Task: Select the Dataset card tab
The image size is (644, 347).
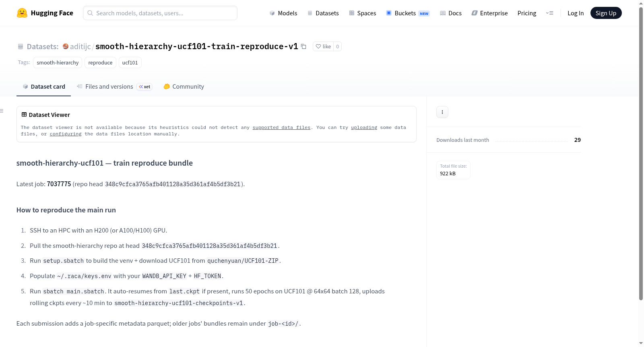Action: click(44, 87)
